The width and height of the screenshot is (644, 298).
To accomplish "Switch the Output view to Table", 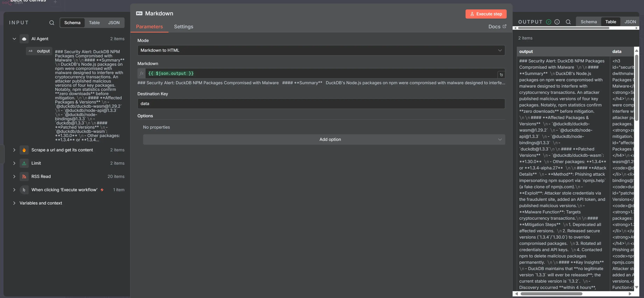I will click(611, 22).
